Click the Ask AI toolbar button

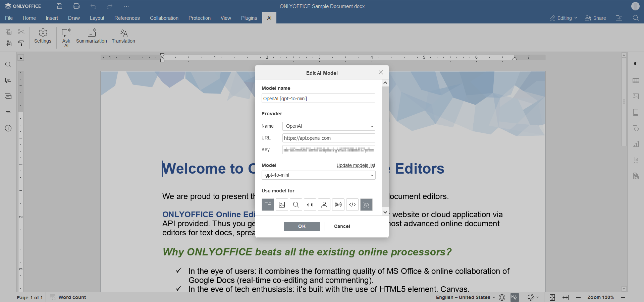[66, 38]
